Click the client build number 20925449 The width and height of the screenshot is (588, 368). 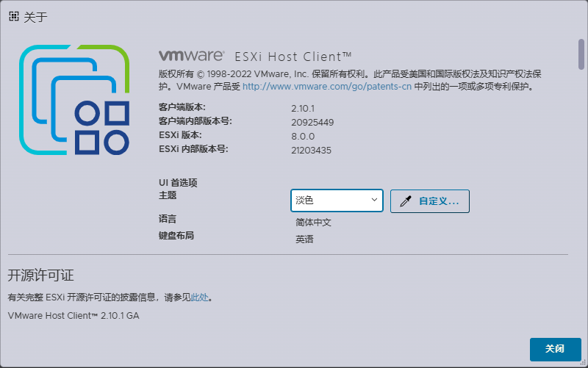pos(312,122)
